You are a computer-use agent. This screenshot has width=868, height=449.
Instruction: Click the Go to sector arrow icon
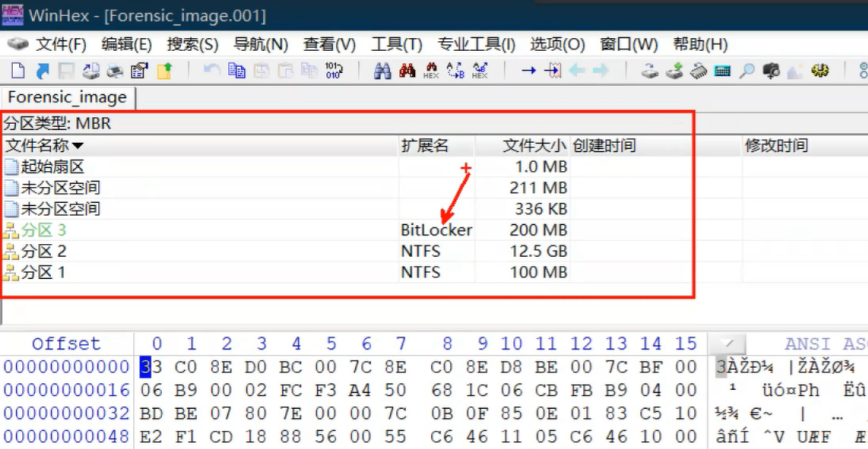click(553, 71)
